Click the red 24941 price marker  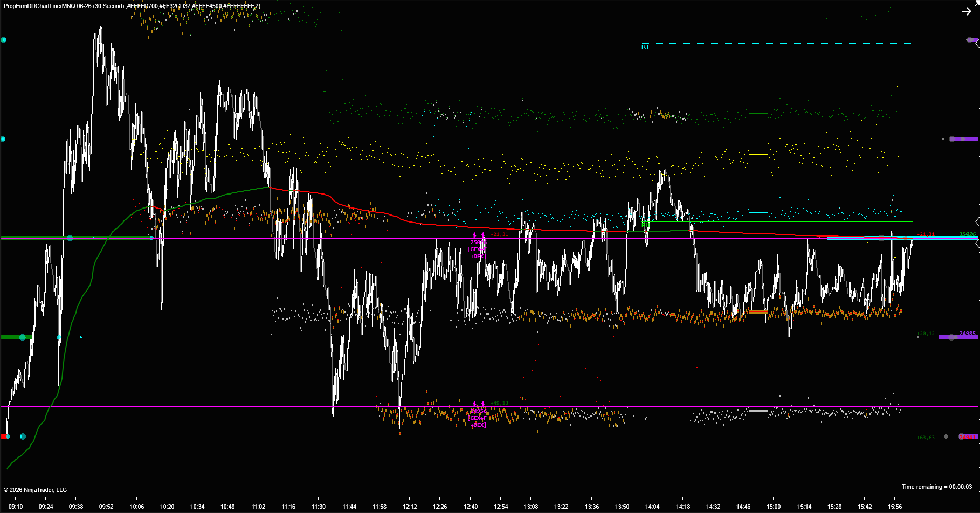point(968,436)
